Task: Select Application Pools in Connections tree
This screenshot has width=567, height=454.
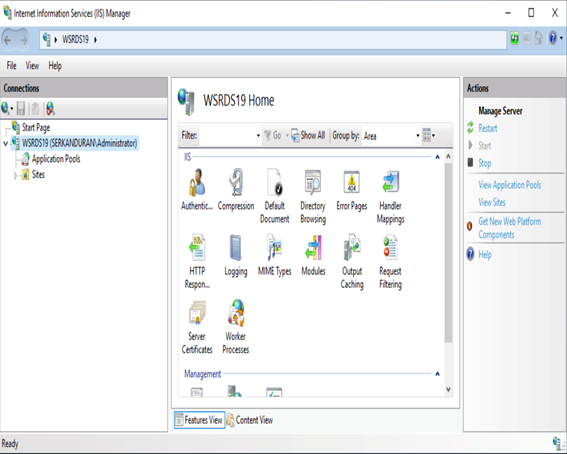Action: [x=56, y=159]
